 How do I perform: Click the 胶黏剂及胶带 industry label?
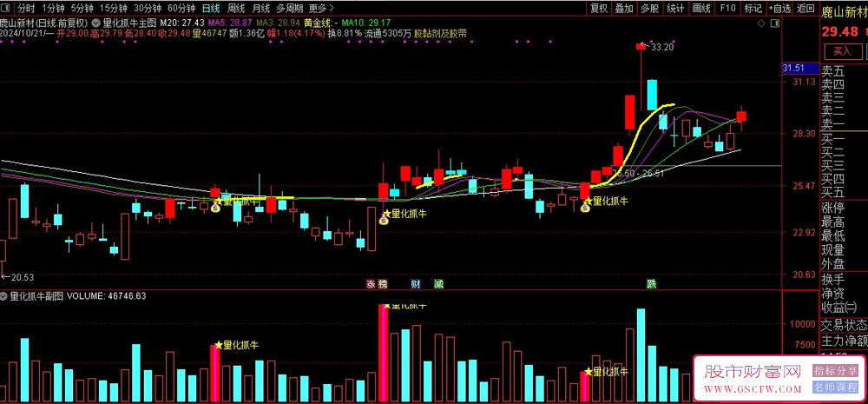440,34
